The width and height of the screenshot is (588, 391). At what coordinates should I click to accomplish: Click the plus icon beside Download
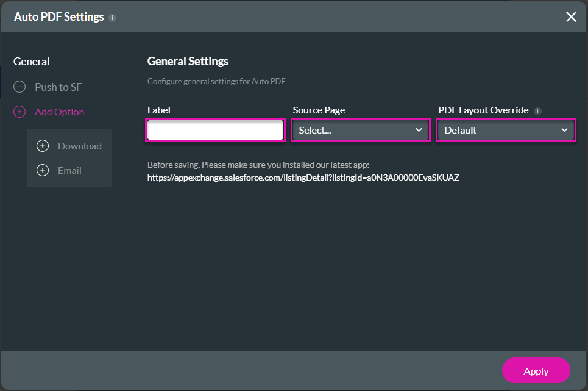tap(42, 146)
